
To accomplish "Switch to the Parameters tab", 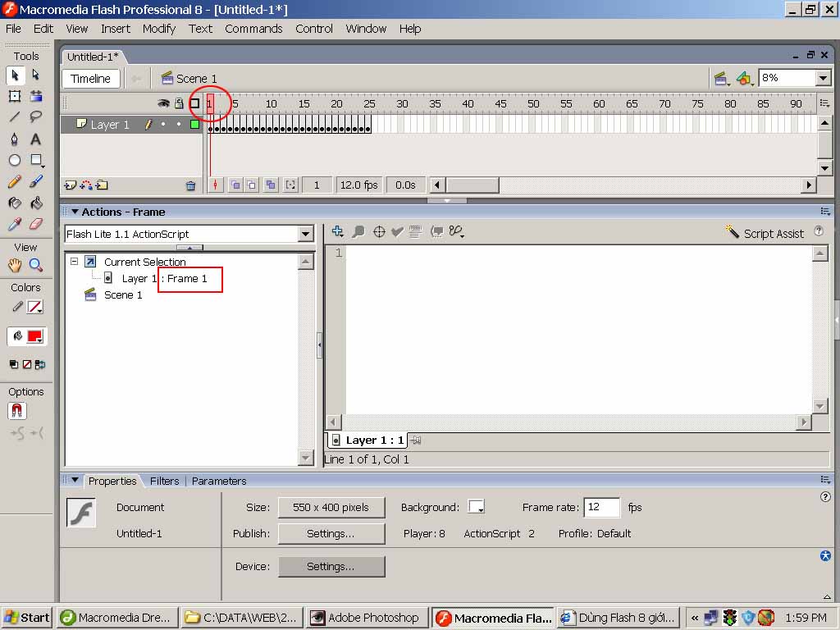I will pyautogui.click(x=219, y=481).
